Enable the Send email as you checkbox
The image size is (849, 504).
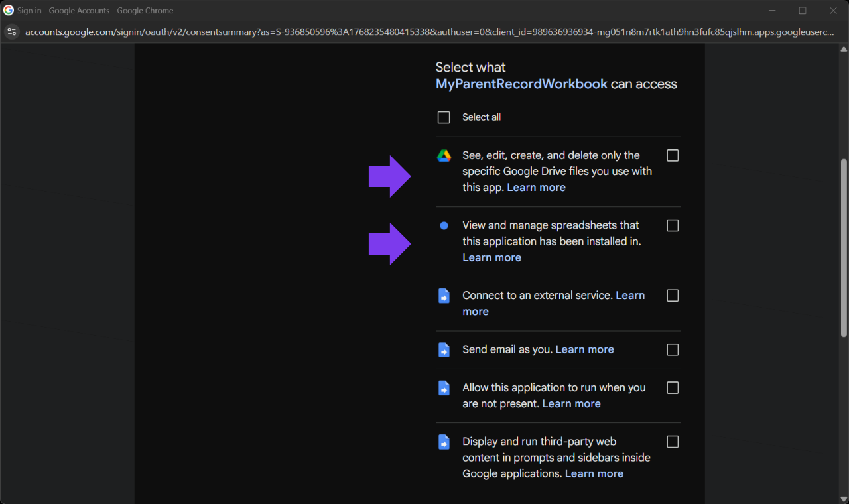click(673, 349)
